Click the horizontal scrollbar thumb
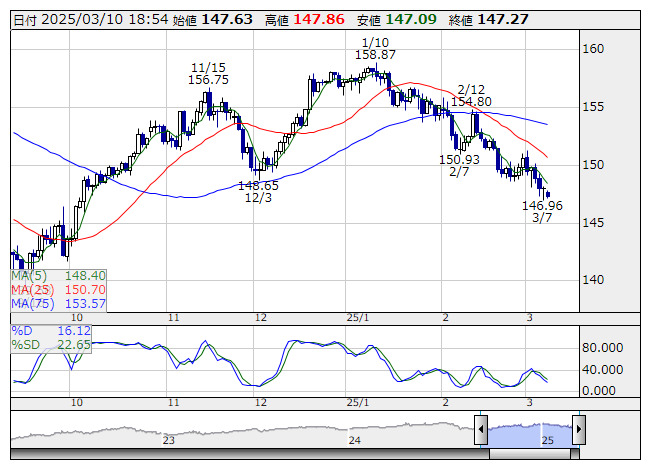The image size is (653, 470). tap(530, 454)
